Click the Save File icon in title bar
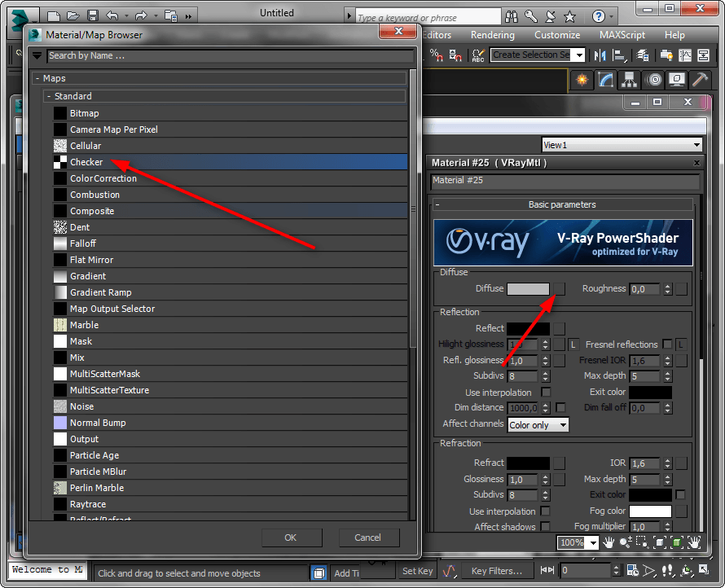 coord(92,15)
